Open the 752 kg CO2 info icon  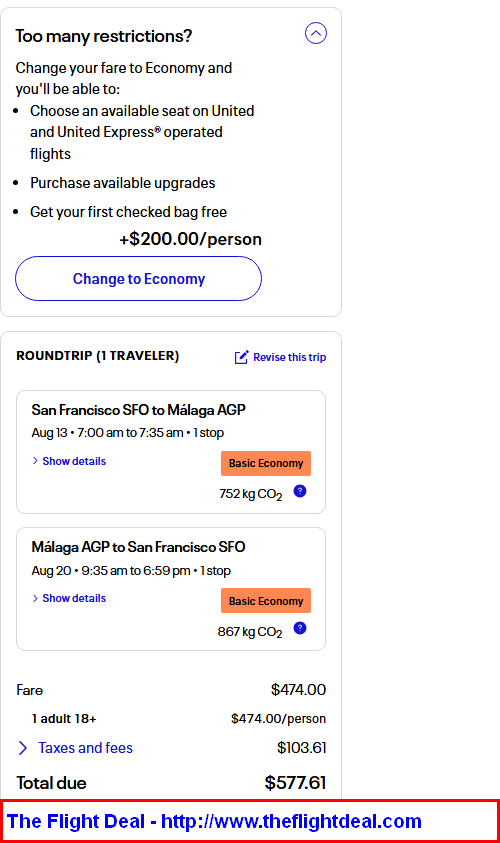point(300,491)
